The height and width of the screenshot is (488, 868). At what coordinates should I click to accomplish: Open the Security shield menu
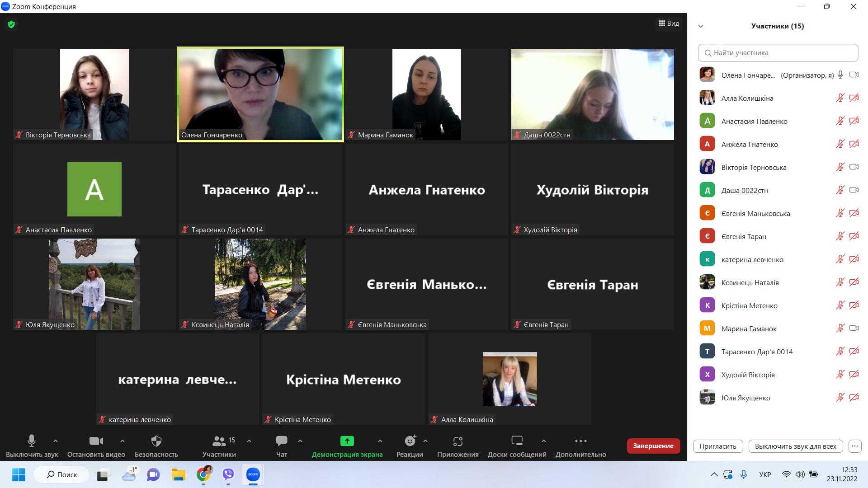[156, 441]
